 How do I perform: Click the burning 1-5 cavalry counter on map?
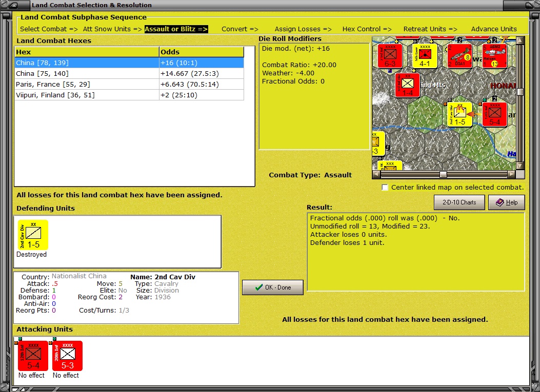click(460, 115)
